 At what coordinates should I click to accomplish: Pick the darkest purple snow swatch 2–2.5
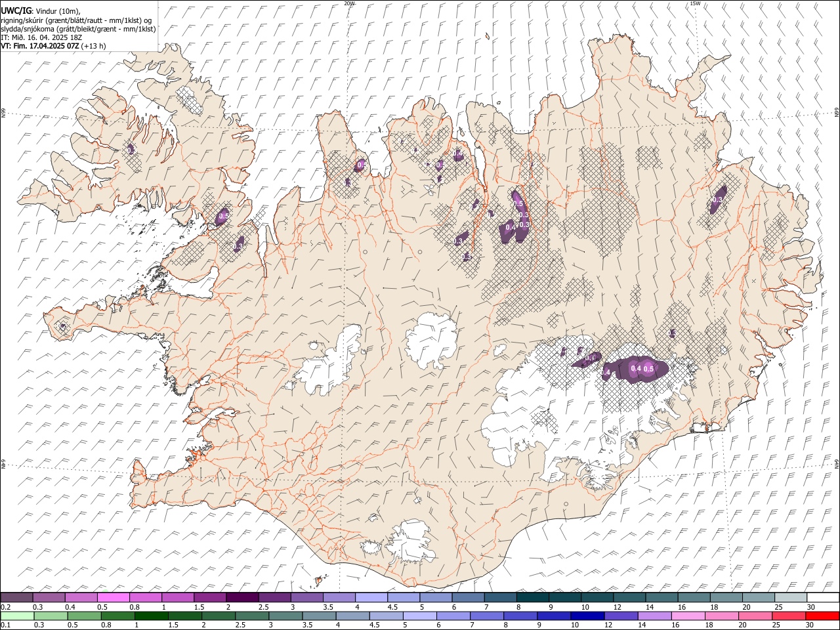click(x=242, y=598)
